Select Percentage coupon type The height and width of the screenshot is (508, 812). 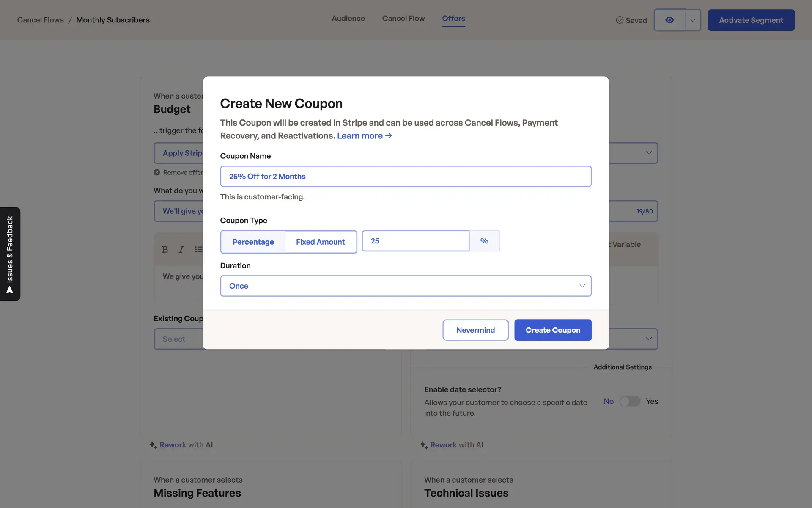click(x=253, y=242)
